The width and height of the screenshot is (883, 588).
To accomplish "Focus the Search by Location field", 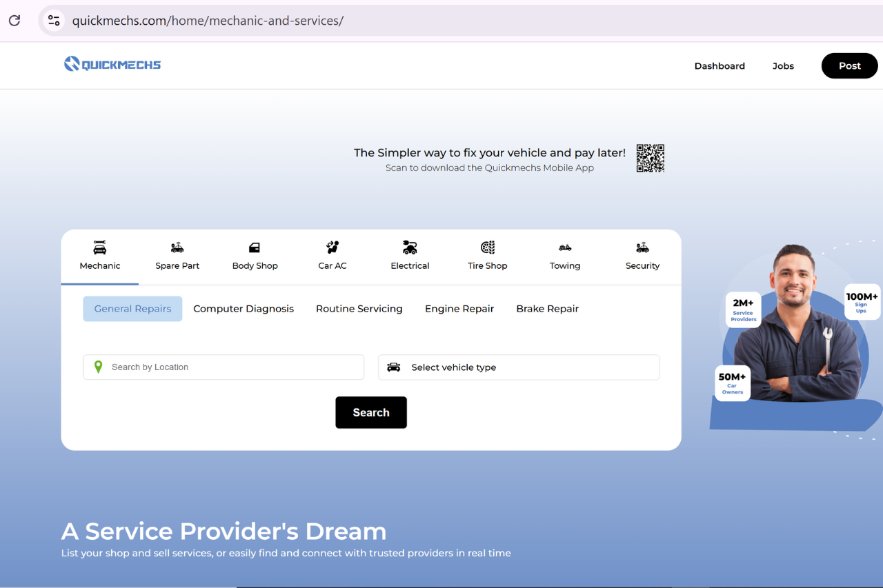I will click(x=224, y=367).
